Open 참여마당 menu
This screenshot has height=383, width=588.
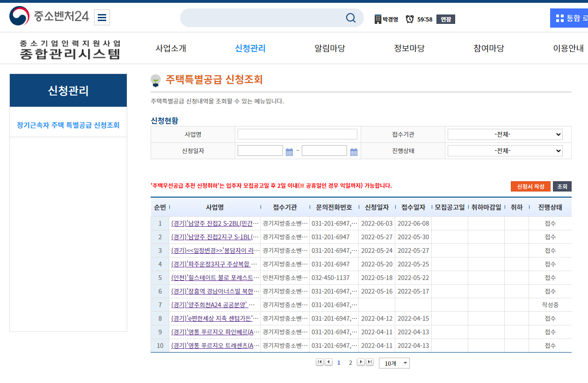pos(489,48)
